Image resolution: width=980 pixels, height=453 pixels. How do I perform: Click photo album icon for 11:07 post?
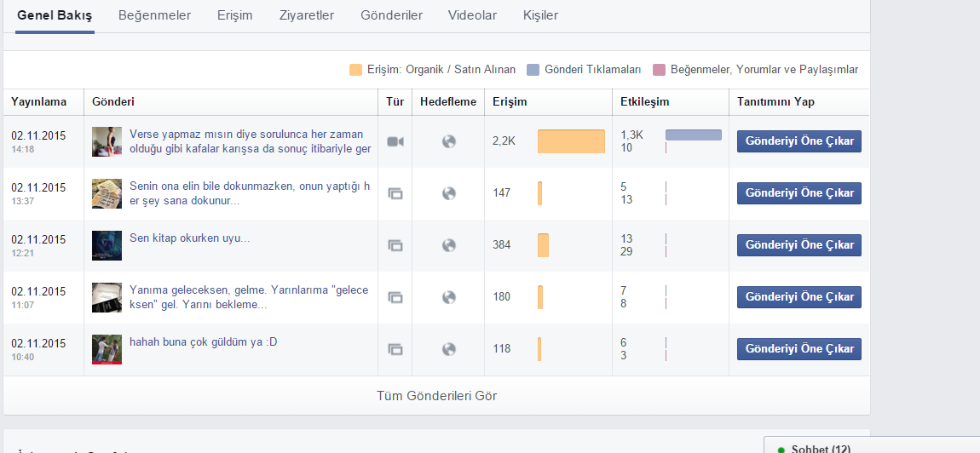coord(395,297)
